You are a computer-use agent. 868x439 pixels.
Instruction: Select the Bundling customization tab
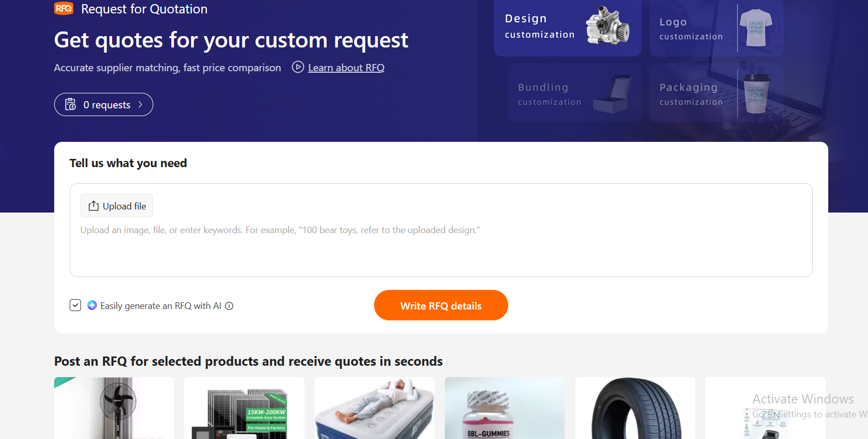574,93
